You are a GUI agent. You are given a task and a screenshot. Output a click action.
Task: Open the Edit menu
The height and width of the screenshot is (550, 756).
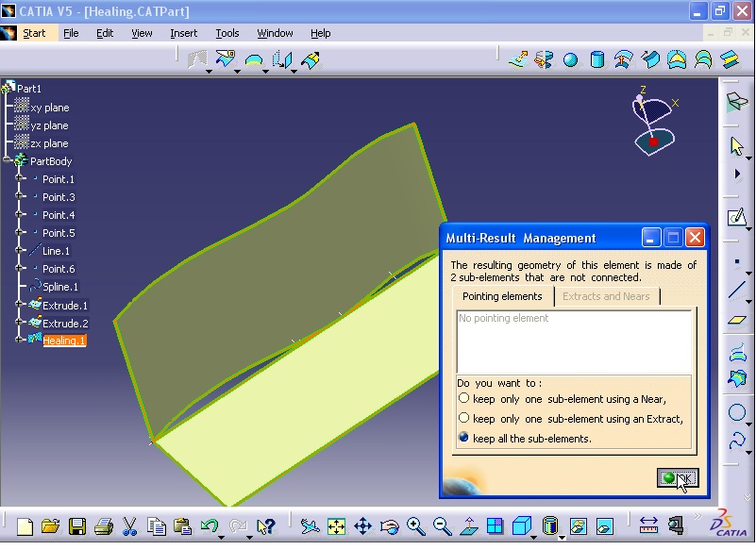(105, 33)
